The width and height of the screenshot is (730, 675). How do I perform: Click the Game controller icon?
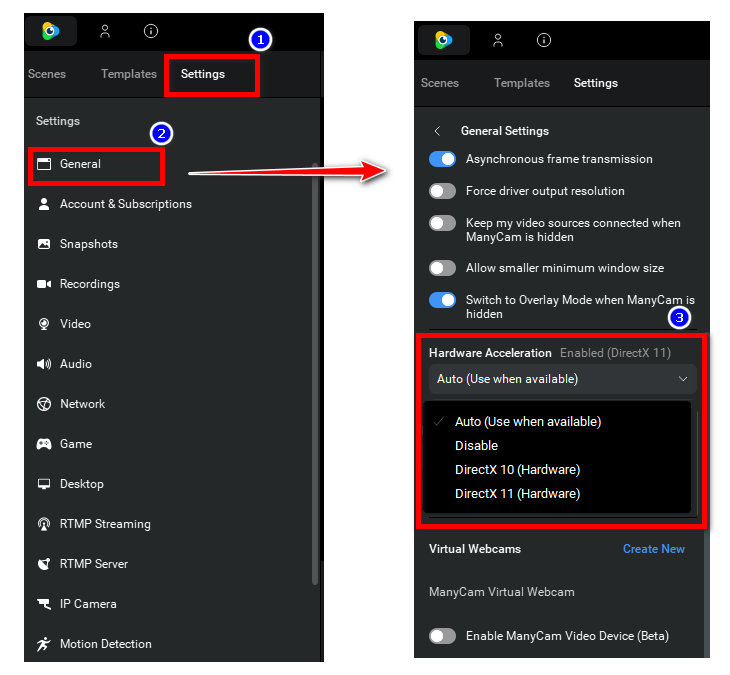click(x=44, y=444)
